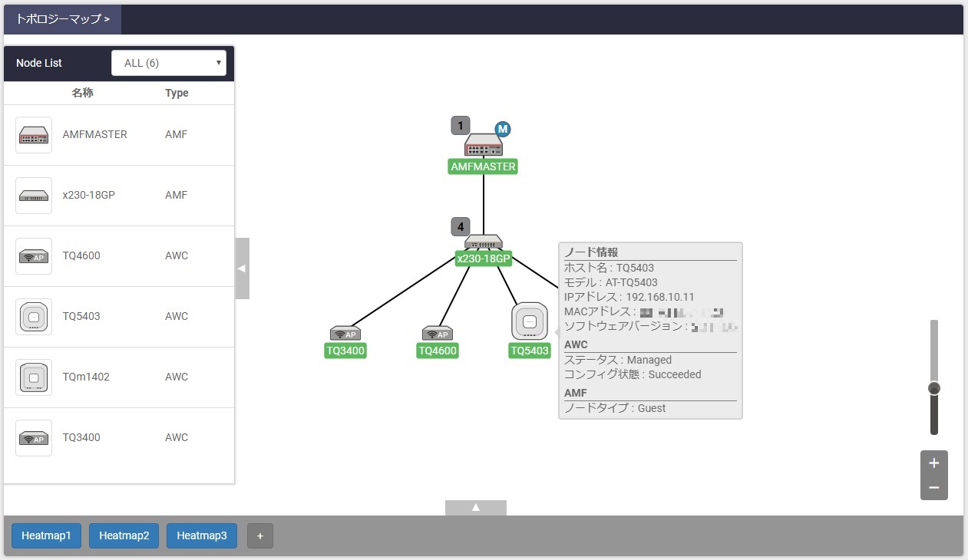
Task: Expand the bottom panel with up arrow
Action: pos(476,508)
